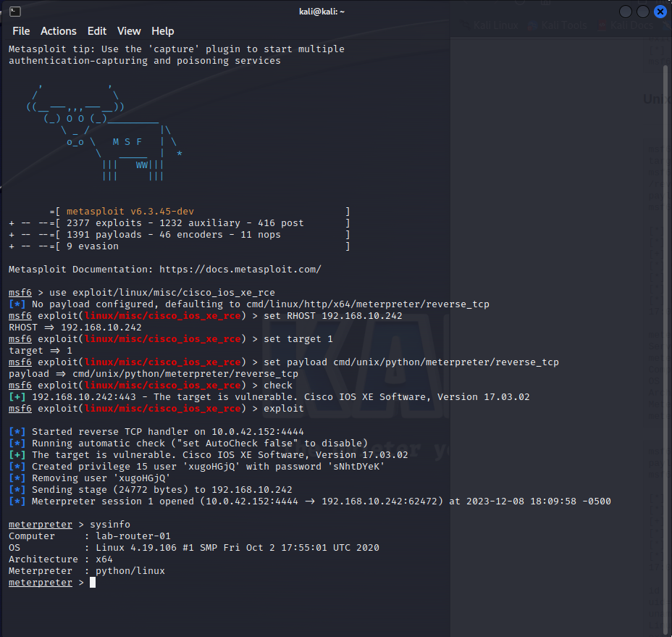
Task: Click the 'M S F' label in the cow art
Action: click(x=127, y=141)
